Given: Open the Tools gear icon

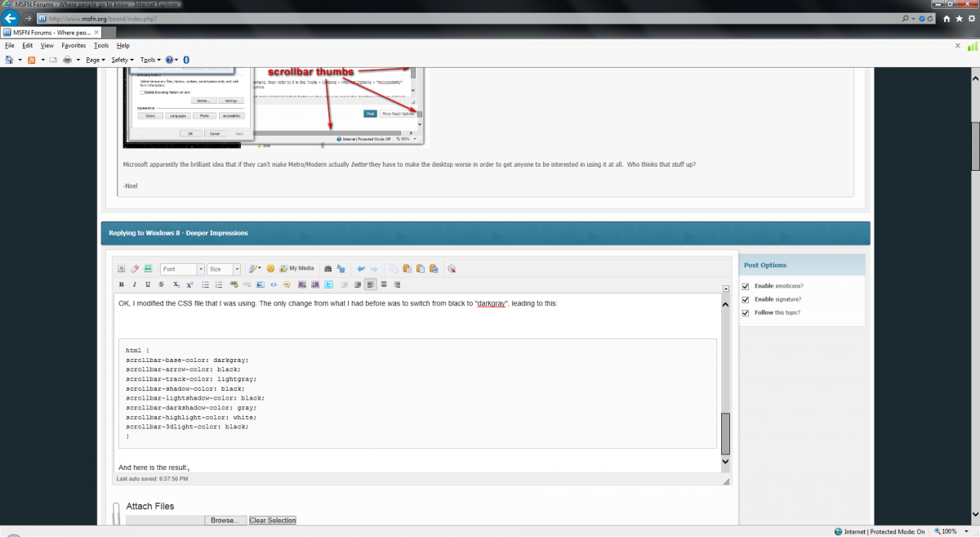Looking at the screenshot, I should point(970,18).
